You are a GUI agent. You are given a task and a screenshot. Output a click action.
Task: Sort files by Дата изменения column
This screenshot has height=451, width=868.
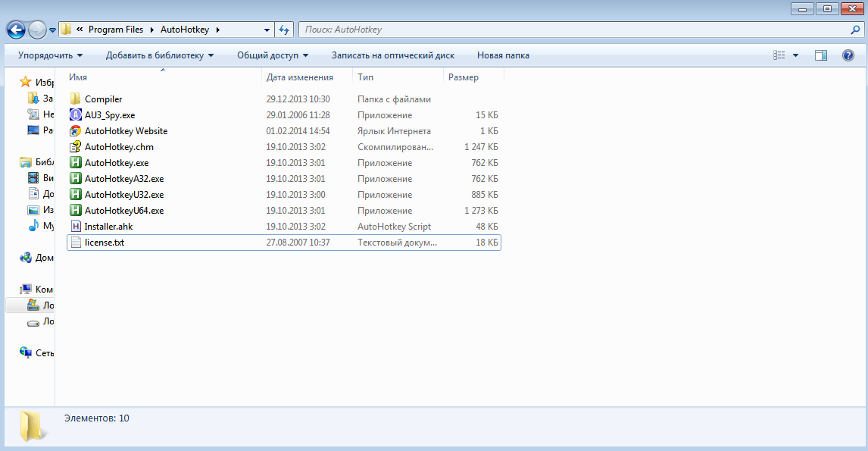pyautogui.click(x=300, y=77)
